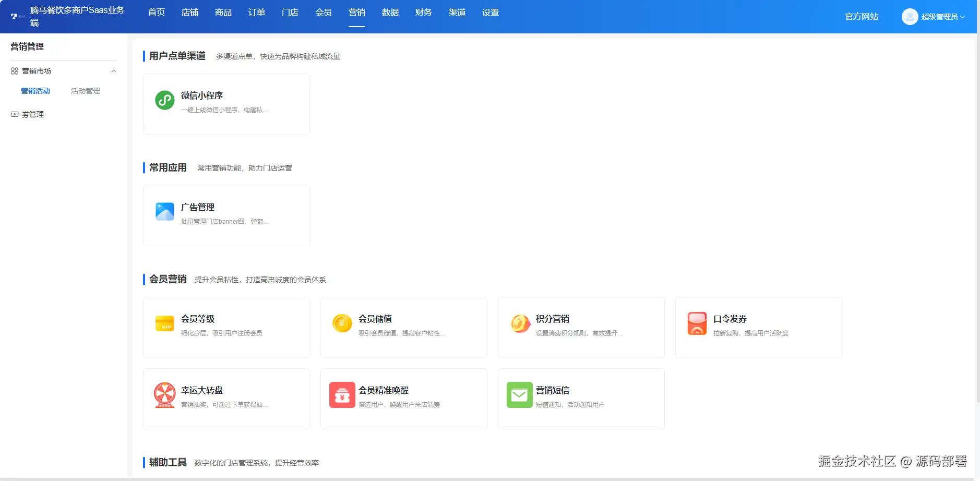
Task: Click the 常用营销功能 section description text
Action: click(245, 168)
